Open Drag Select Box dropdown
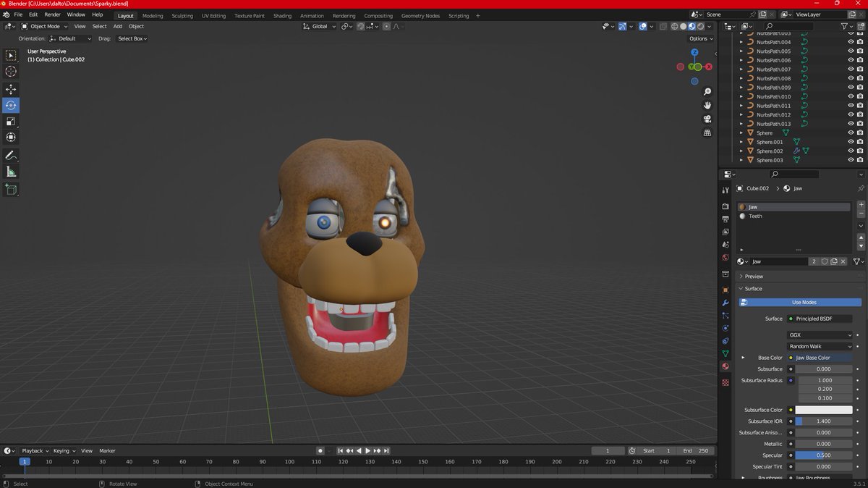This screenshot has height=488, width=868. point(132,38)
